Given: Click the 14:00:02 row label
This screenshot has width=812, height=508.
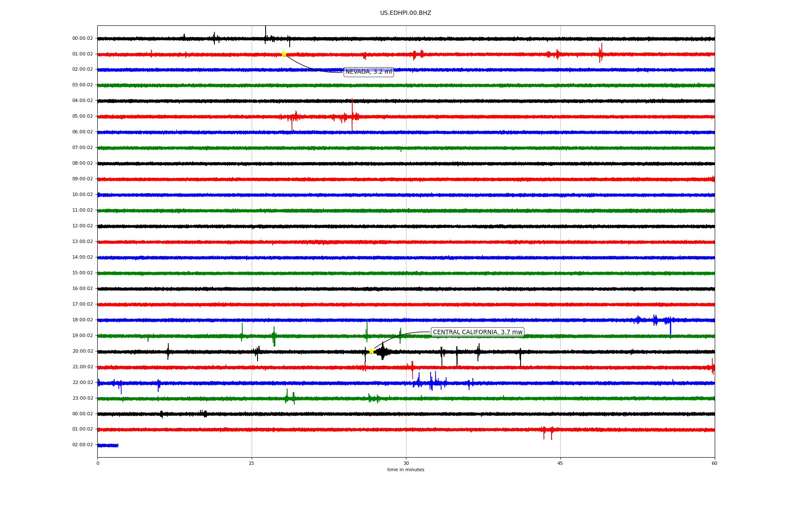Looking at the screenshot, I should pos(82,257).
